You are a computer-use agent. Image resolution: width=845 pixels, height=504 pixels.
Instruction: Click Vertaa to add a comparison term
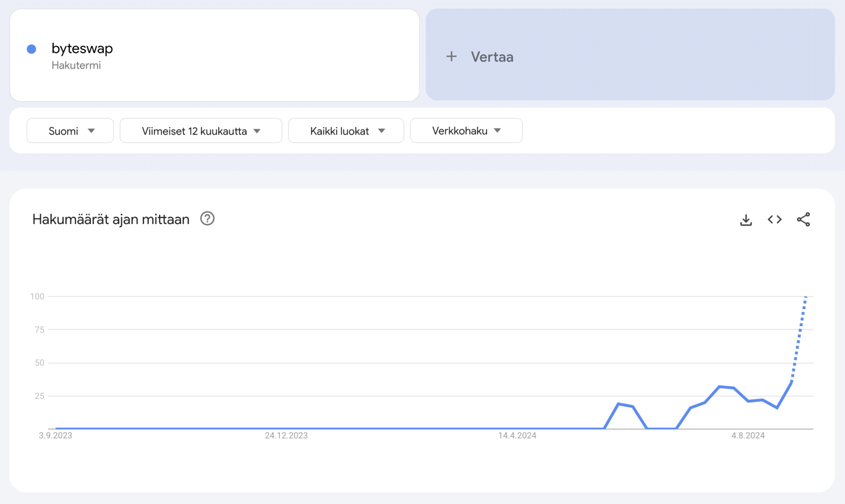tap(492, 56)
